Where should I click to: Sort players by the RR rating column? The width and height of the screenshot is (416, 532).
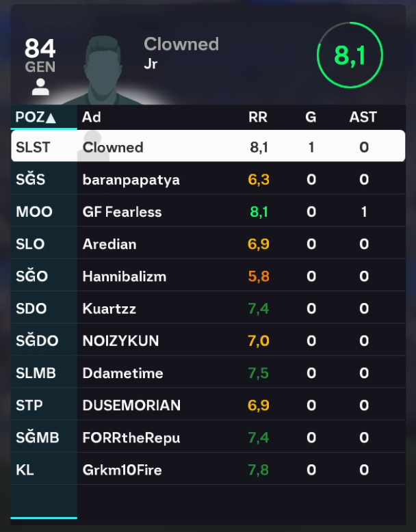(258, 117)
